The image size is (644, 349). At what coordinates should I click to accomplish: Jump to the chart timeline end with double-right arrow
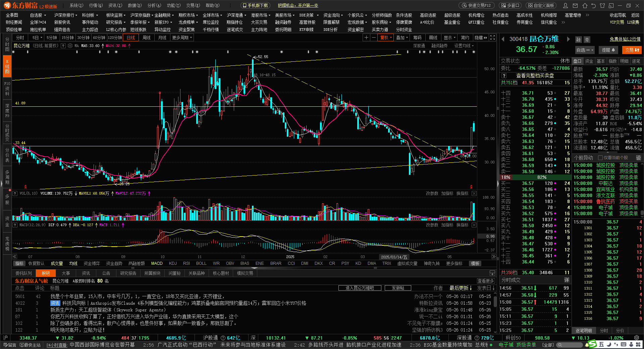[x=494, y=257]
